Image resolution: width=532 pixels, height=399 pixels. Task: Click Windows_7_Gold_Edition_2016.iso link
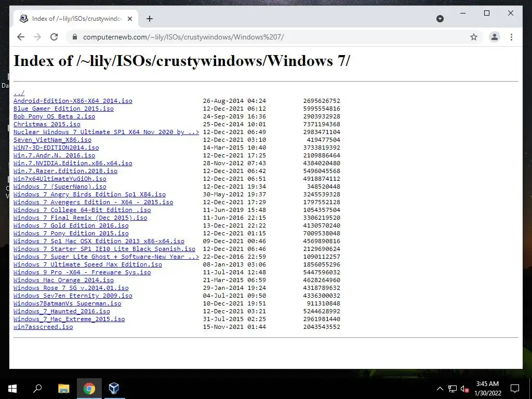(71, 225)
